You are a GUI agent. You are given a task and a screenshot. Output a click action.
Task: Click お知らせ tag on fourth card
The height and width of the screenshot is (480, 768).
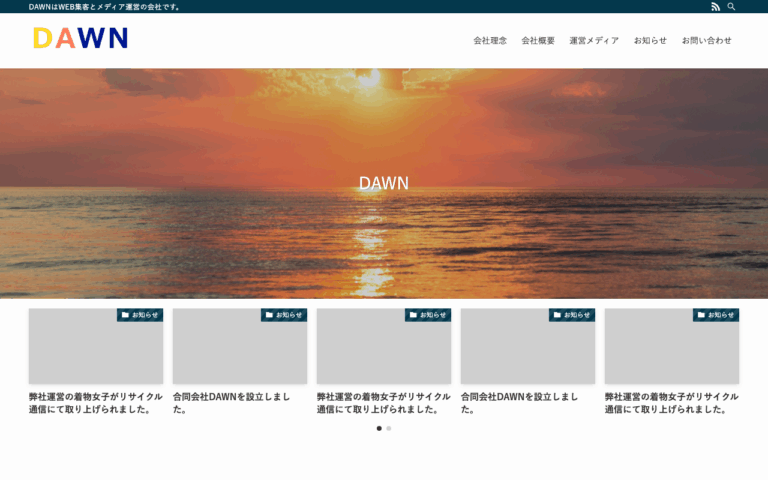coord(572,315)
